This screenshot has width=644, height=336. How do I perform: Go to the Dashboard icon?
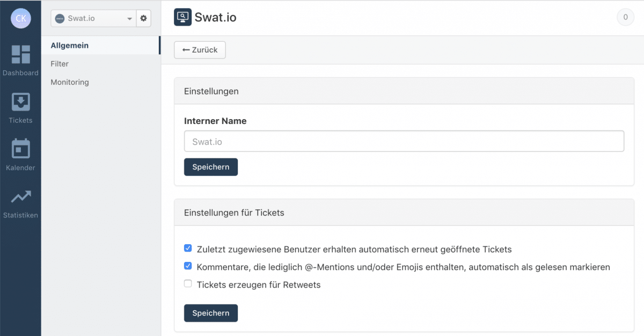pos(20,54)
